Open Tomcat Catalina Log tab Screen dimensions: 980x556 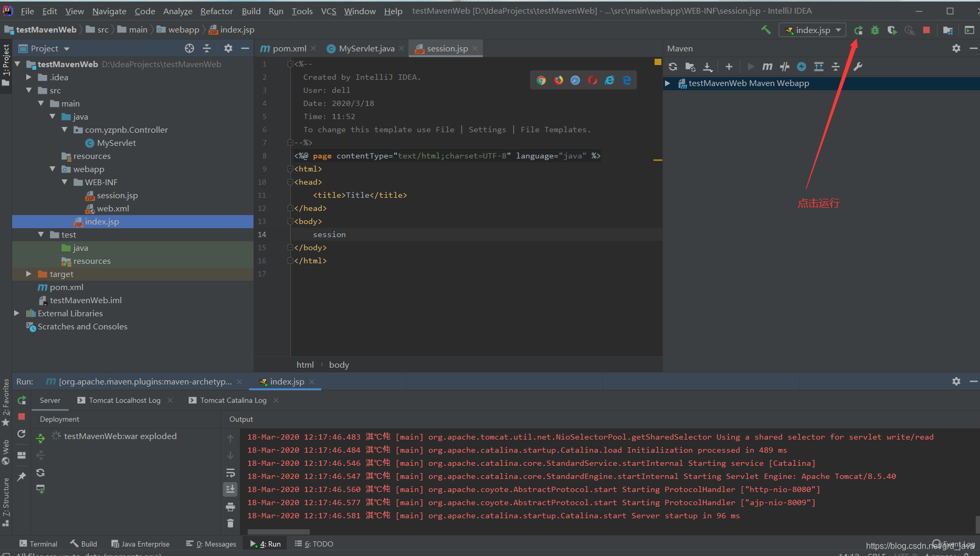click(x=228, y=400)
